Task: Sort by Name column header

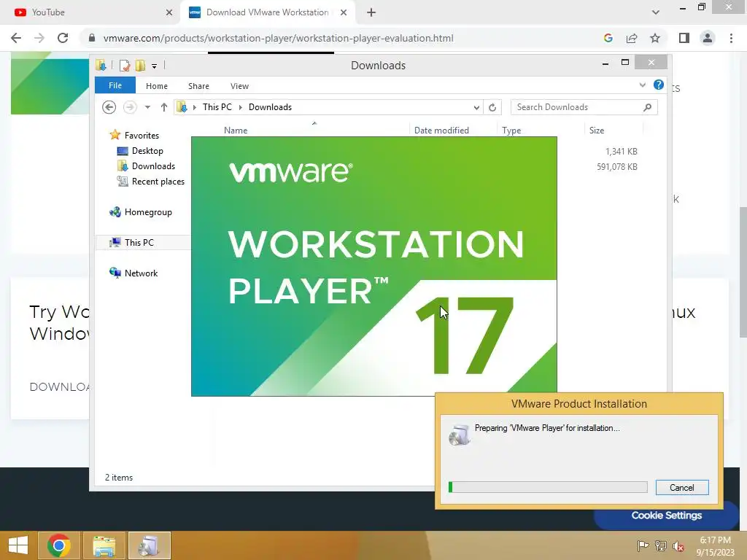Action: pos(236,130)
